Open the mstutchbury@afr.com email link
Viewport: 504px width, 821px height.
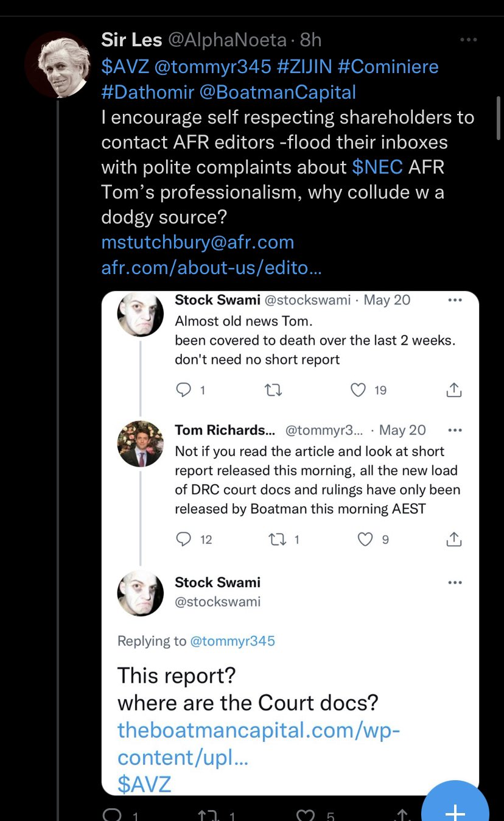(197, 242)
